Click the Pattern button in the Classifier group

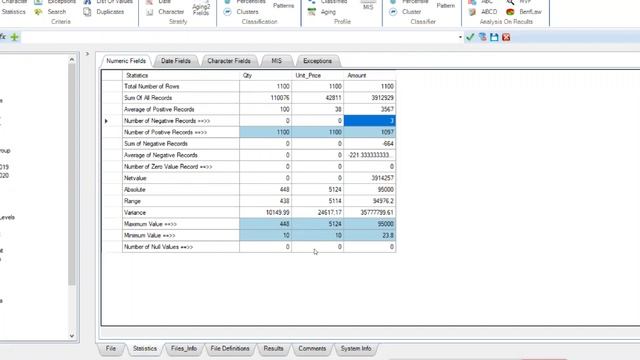tap(445, 6)
